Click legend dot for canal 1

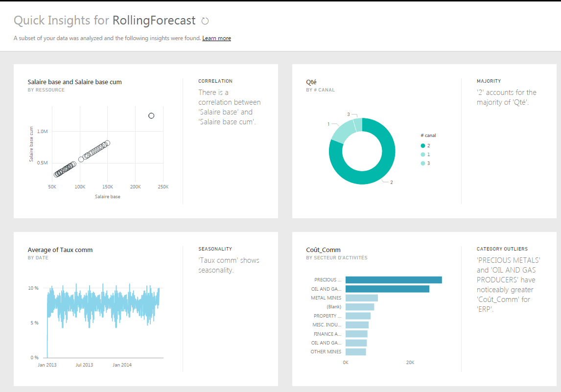click(422, 155)
